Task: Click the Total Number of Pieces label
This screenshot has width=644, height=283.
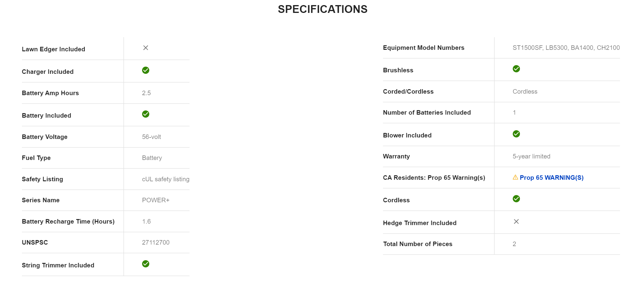Action: [418, 244]
